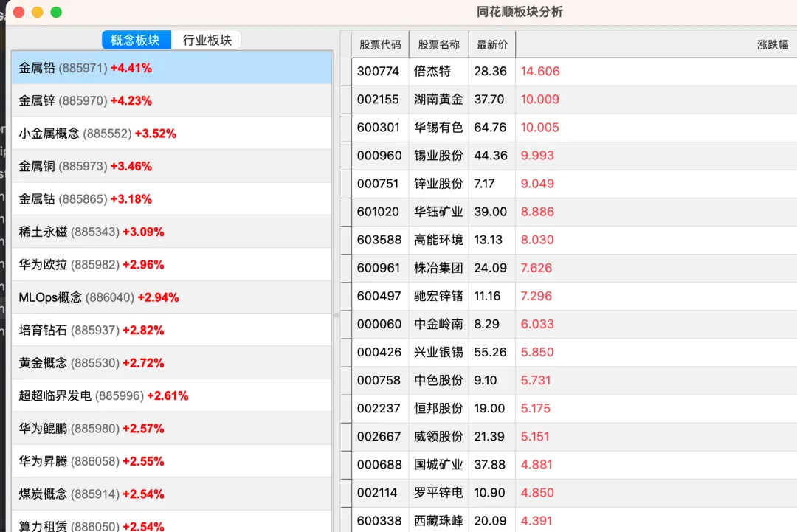The height and width of the screenshot is (532, 797).
Task: Click the green zoom window button
Action: (56, 13)
